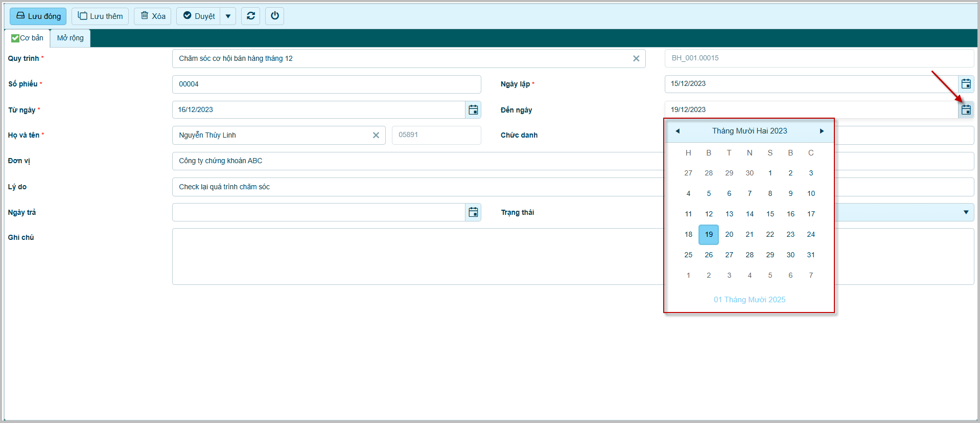The width and height of the screenshot is (980, 423).
Task: Expand the Duyệt dropdown arrow
Action: (x=228, y=16)
